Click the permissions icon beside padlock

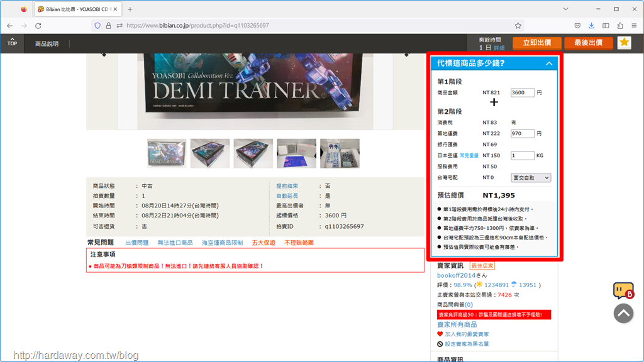pyautogui.click(x=119, y=25)
